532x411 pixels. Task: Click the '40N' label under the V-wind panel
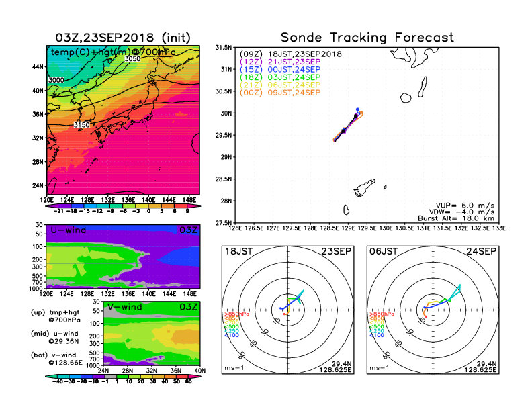pyautogui.click(x=200, y=371)
